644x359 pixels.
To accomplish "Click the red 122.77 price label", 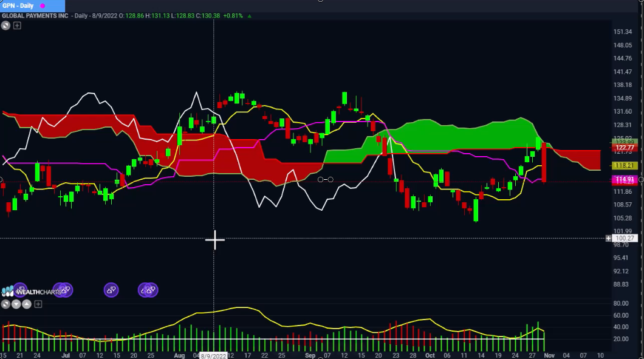I will [625, 148].
